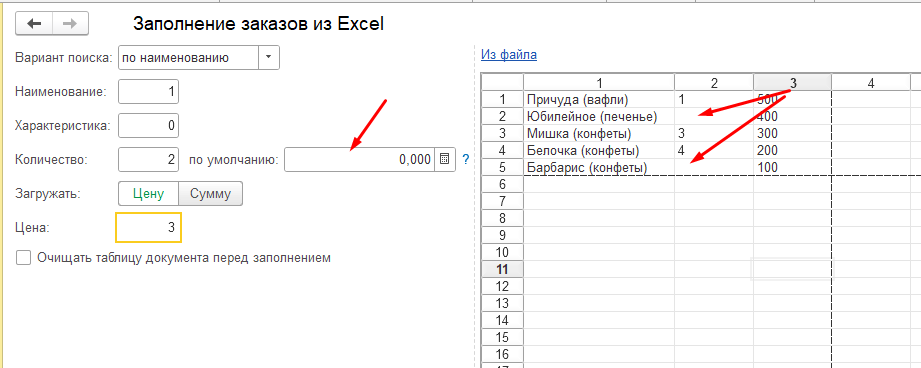Click price cell with value 400

792,116
